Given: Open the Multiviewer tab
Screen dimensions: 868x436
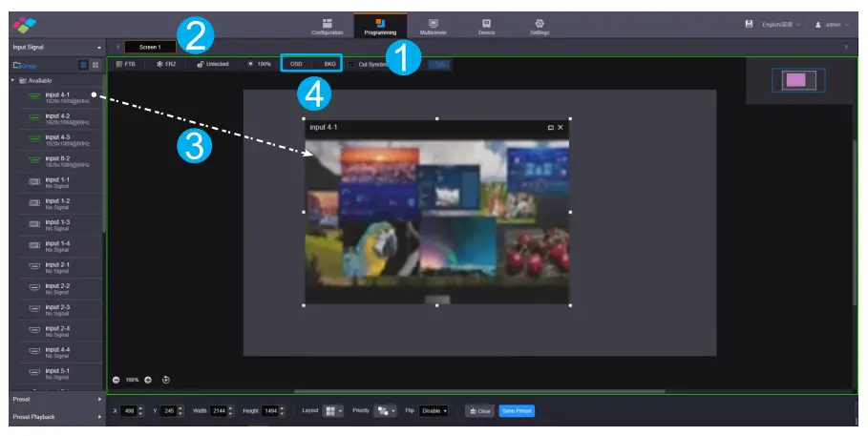Looking at the screenshot, I should (434, 27).
